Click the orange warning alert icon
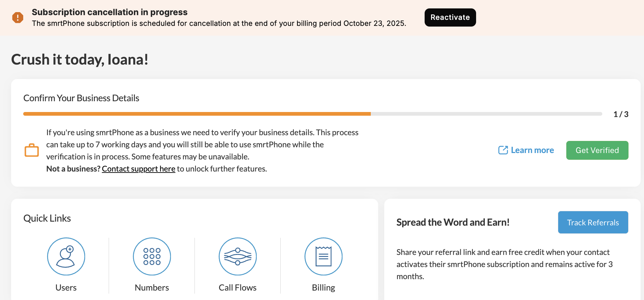The image size is (644, 300). point(18,17)
